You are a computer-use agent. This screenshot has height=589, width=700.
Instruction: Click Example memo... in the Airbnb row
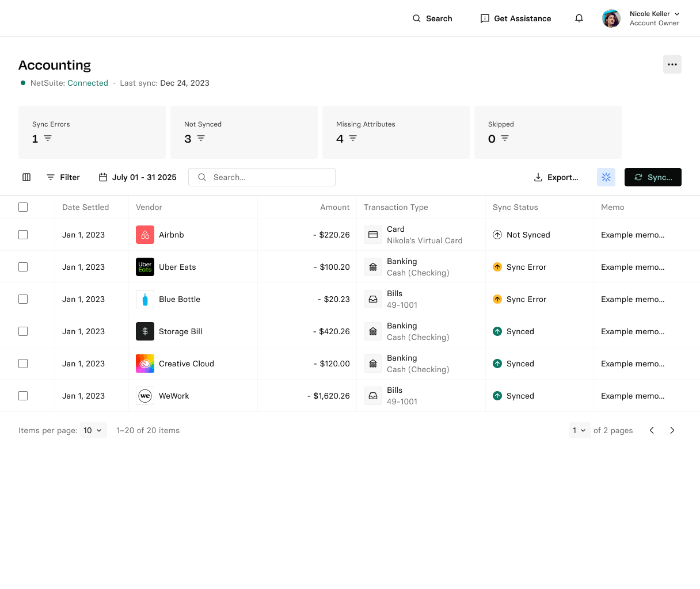[x=633, y=235]
